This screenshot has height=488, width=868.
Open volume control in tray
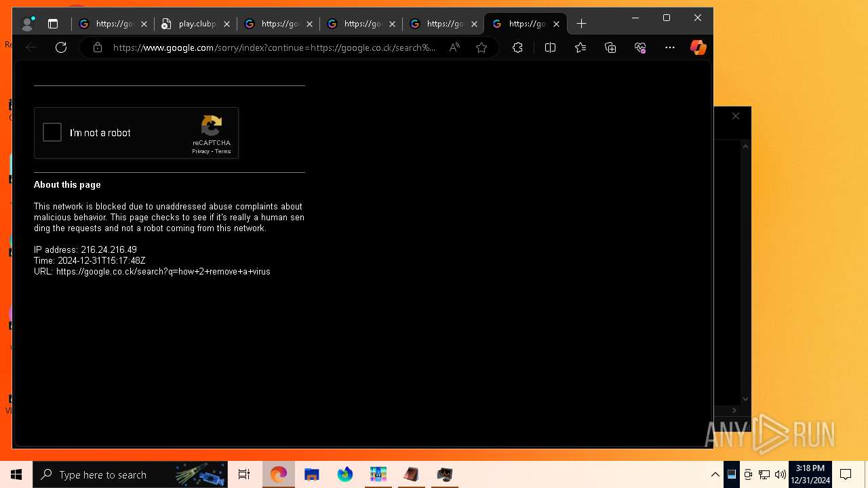(x=781, y=474)
